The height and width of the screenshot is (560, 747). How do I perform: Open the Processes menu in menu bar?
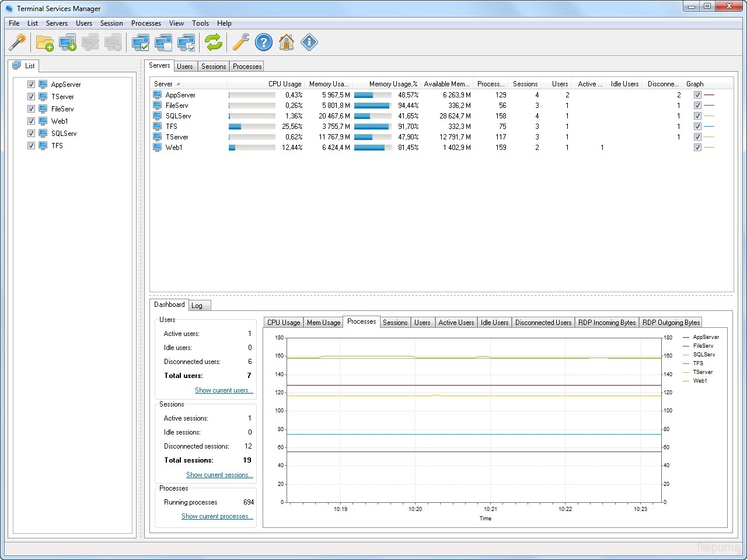click(x=146, y=23)
